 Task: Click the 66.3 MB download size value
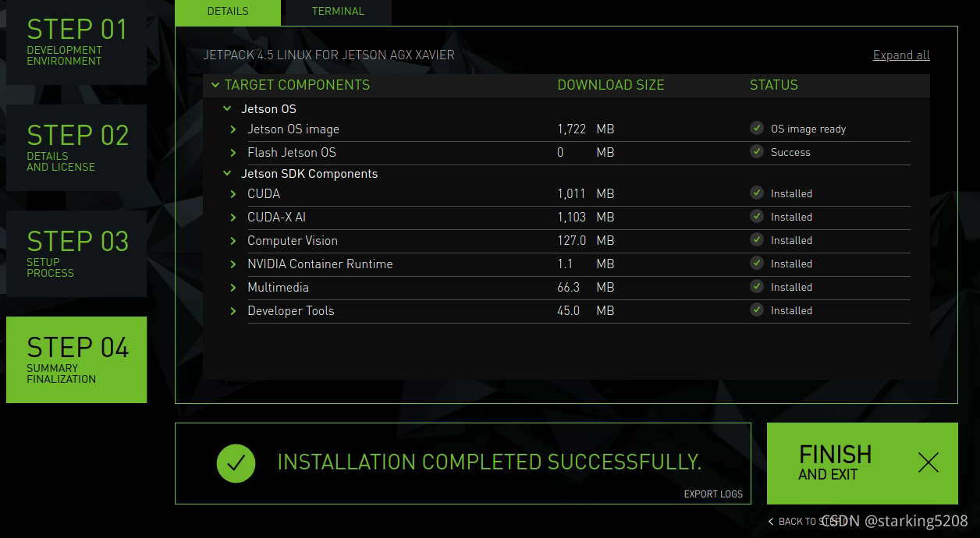[586, 288]
